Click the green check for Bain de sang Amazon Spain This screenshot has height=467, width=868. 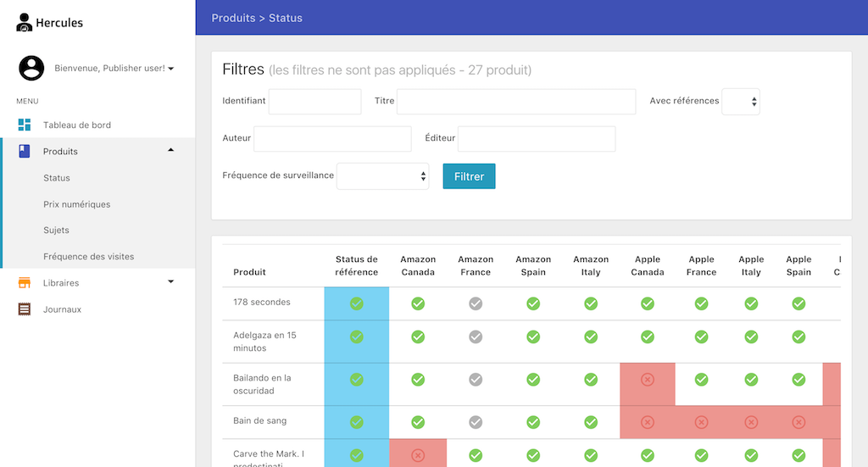coord(533,422)
